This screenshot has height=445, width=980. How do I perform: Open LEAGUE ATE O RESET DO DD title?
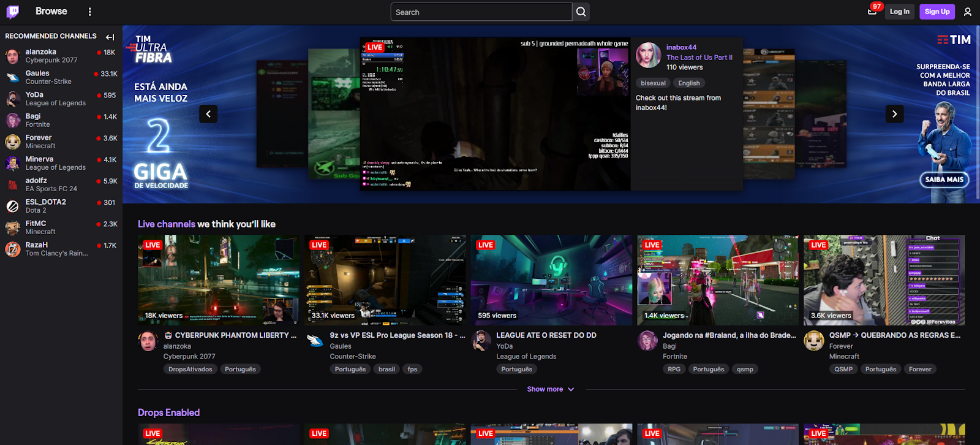[546, 335]
